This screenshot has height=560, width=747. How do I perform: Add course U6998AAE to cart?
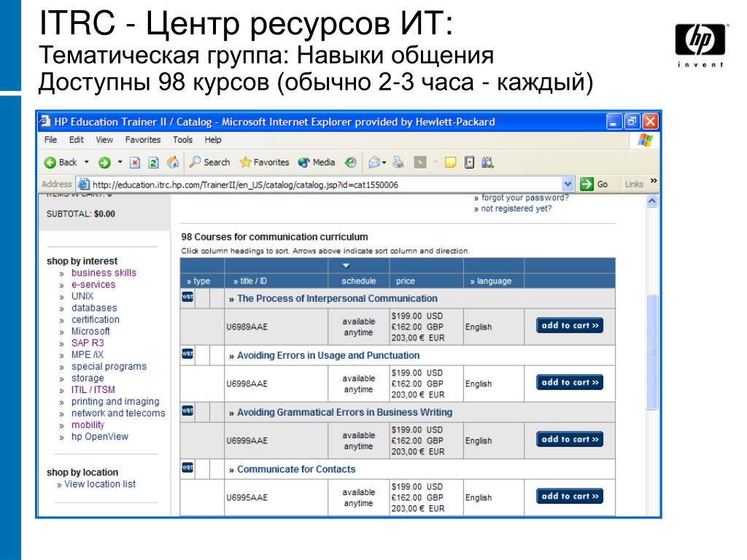point(570,382)
